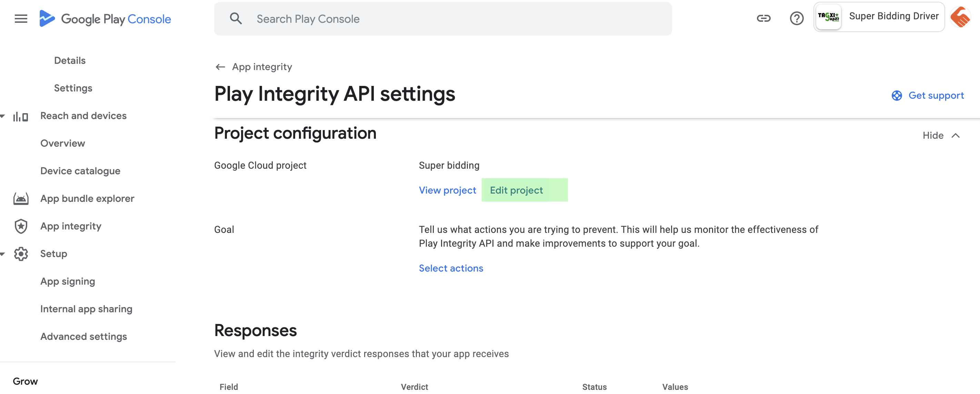Open the help question mark icon

pyautogui.click(x=797, y=18)
